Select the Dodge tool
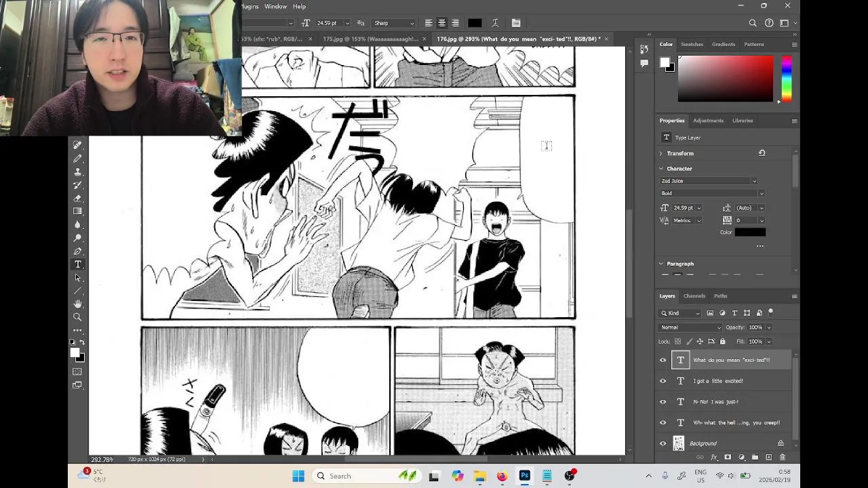868x488 pixels. (77, 238)
